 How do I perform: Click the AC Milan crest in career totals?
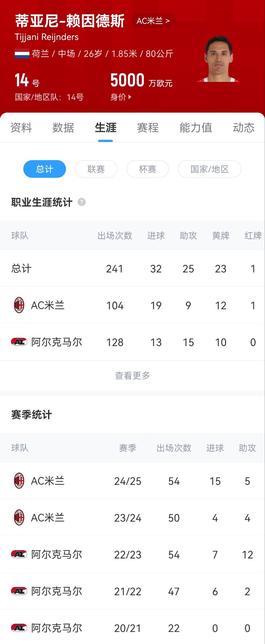click(19, 305)
